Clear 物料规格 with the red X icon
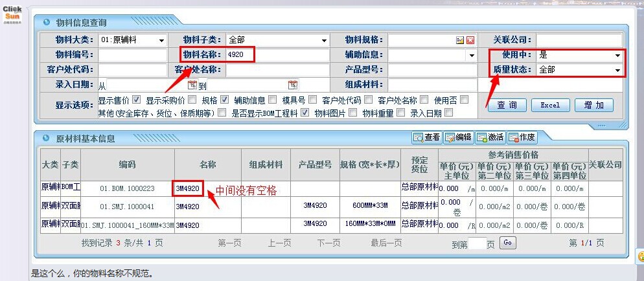Screen dimensions: 644x281 pos(470,40)
